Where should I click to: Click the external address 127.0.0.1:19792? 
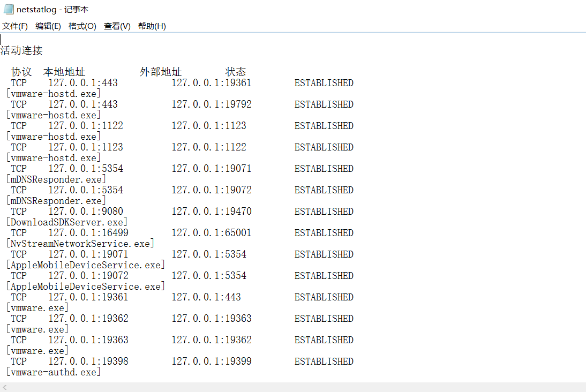pos(212,104)
